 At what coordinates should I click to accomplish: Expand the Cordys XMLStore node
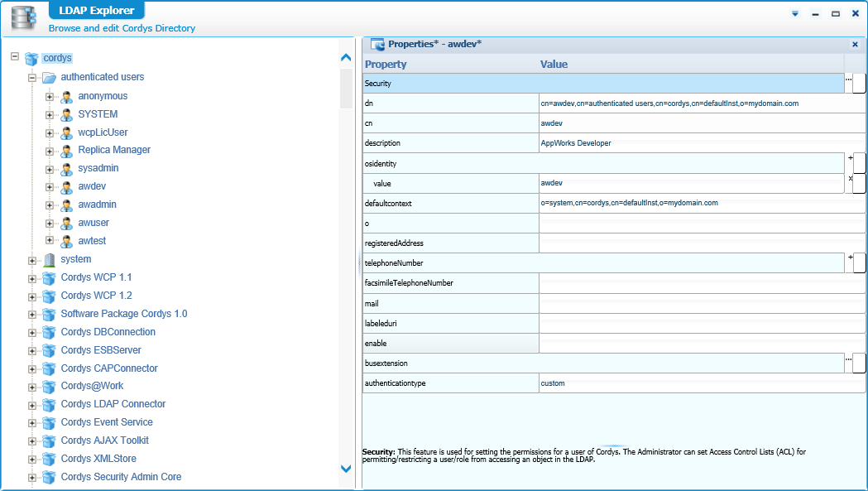[32, 460]
